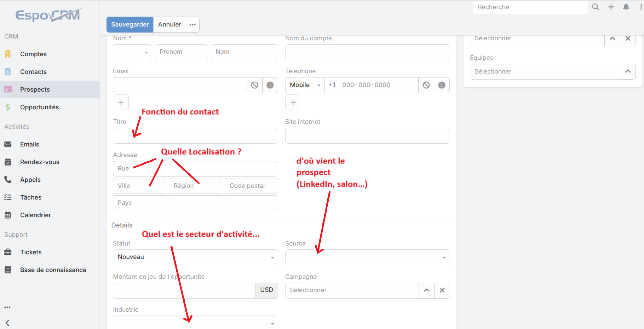Open the Statut dropdown showing Nouveau
The image size is (644, 329).
click(x=195, y=257)
